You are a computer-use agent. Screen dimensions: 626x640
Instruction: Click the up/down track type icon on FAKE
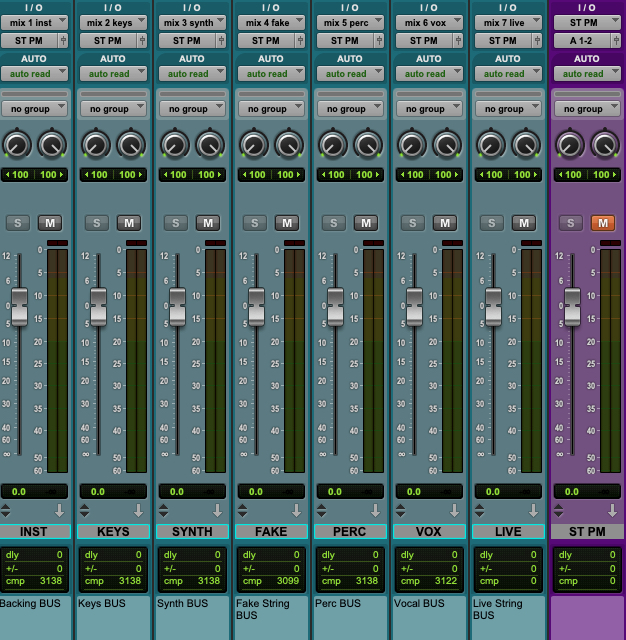click(x=241, y=511)
